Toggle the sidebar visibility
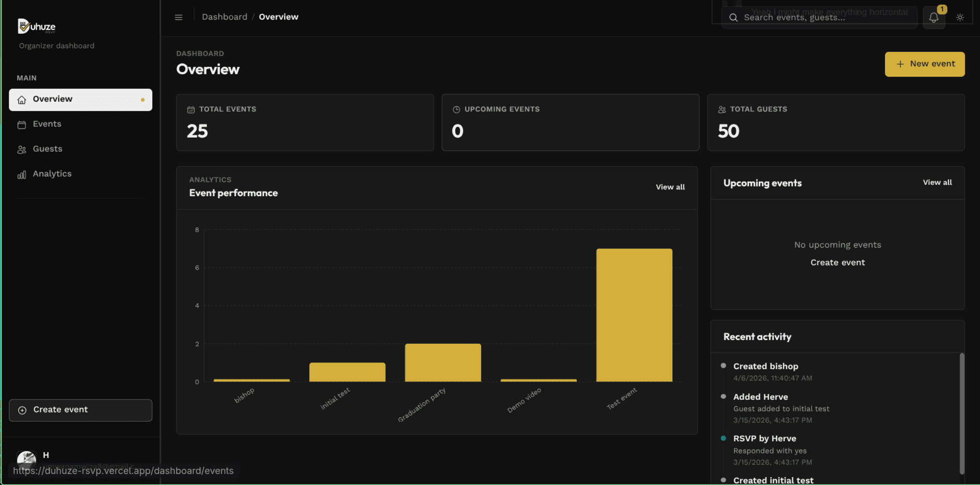Image resolution: width=980 pixels, height=485 pixels. point(178,17)
